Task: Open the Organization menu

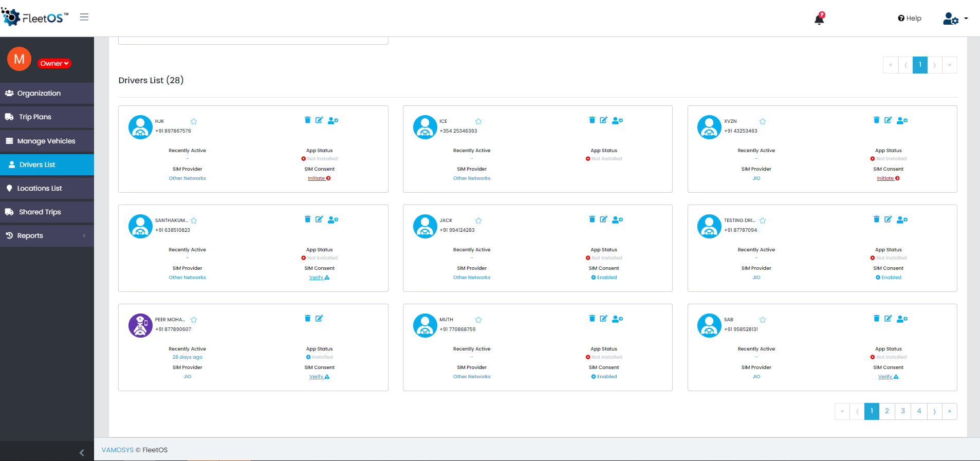Action: (x=47, y=93)
